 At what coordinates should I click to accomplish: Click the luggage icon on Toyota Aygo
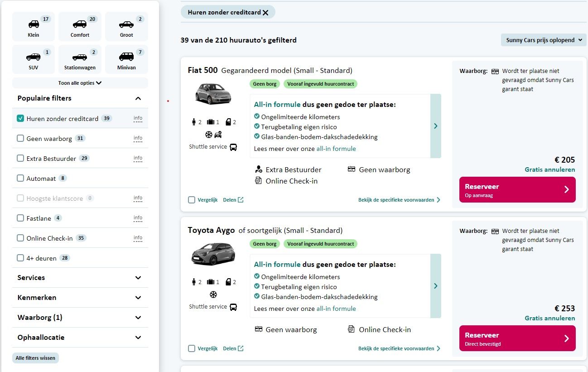pyautogui.click(x=210, y=282)
